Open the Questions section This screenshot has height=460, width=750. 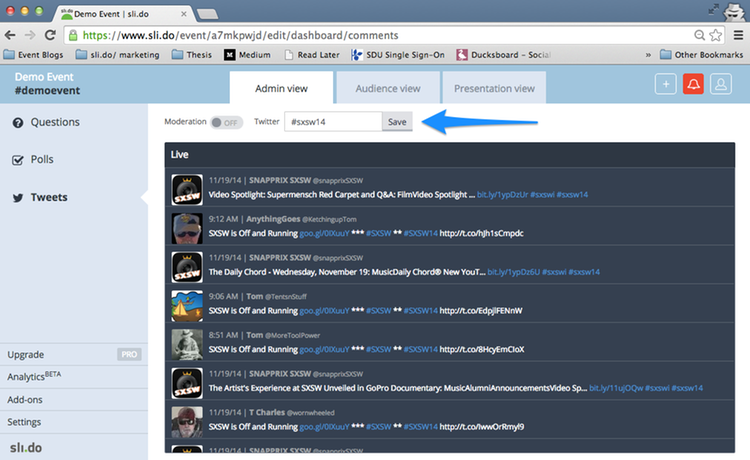[x=54, y=122]
